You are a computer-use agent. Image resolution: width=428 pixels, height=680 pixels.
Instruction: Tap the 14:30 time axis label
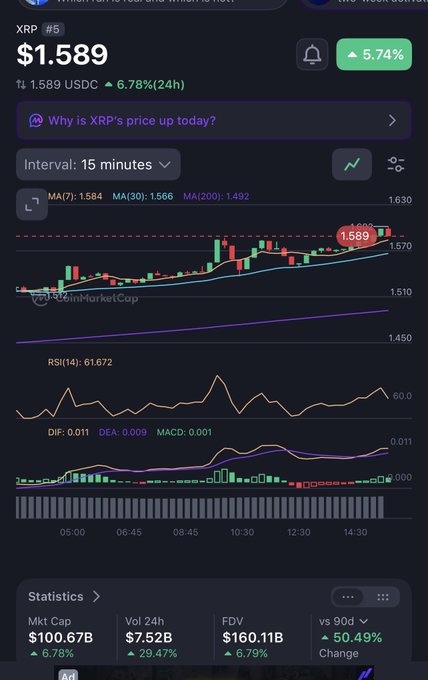(x=355, y=532)
